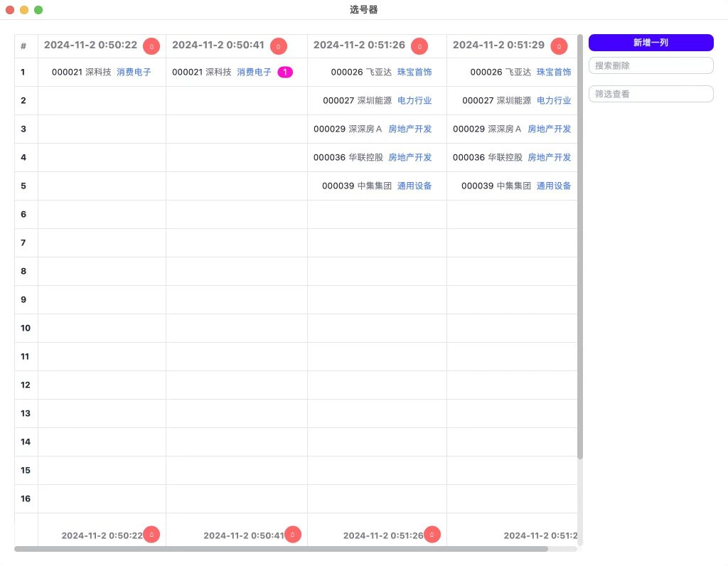Click red delete icon in 0:50:22 column footer
This screenshot has width=728, height=566.
click(x=151, y=535)
